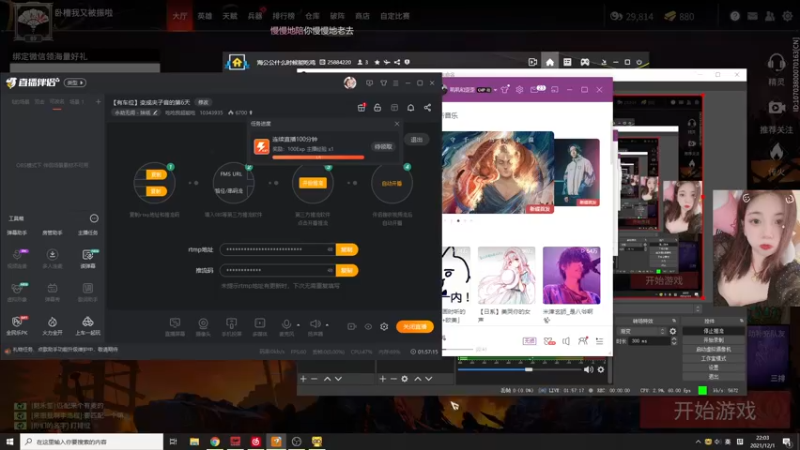This screenshot has width=800, height=450.
Task: Open the camera source in live companion
Action: click(203, 327)
